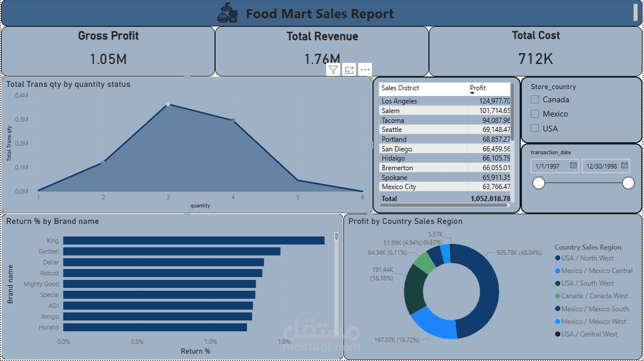Screen dimensions: 644x361
Task: Select the Mexico City district row
Action: pyautogui.click(x=445, y=187)
